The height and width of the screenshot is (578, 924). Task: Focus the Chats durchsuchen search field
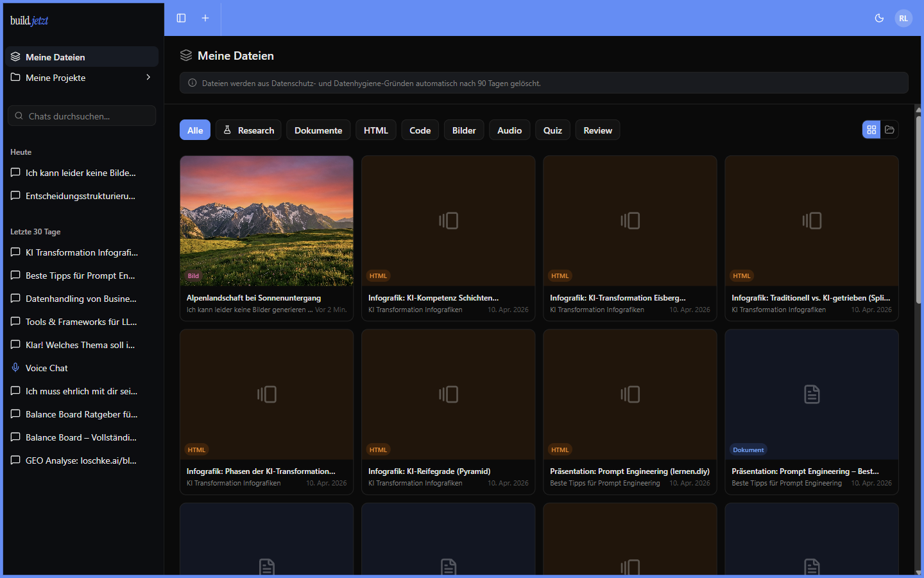click(x=82, y=116)
